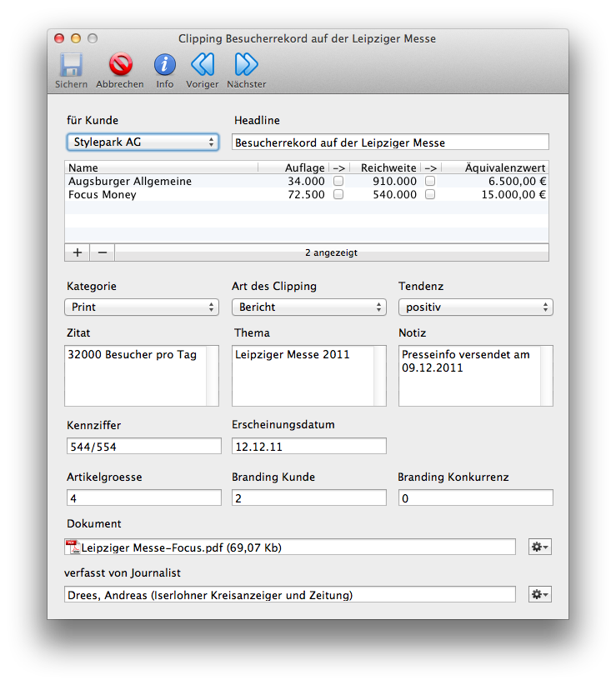Sort table by Reichweite column header

click(x=386, y=167)
